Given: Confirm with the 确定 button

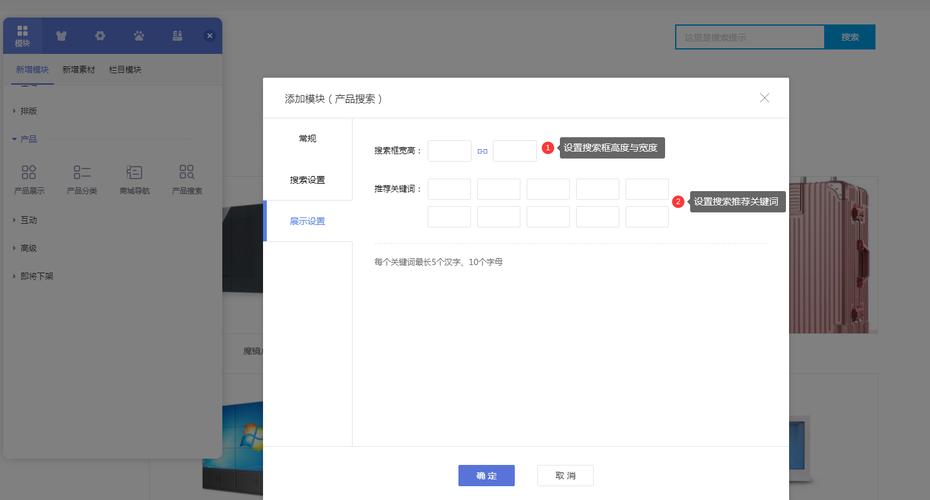Looking at the screenshot, I should [486, 475].
